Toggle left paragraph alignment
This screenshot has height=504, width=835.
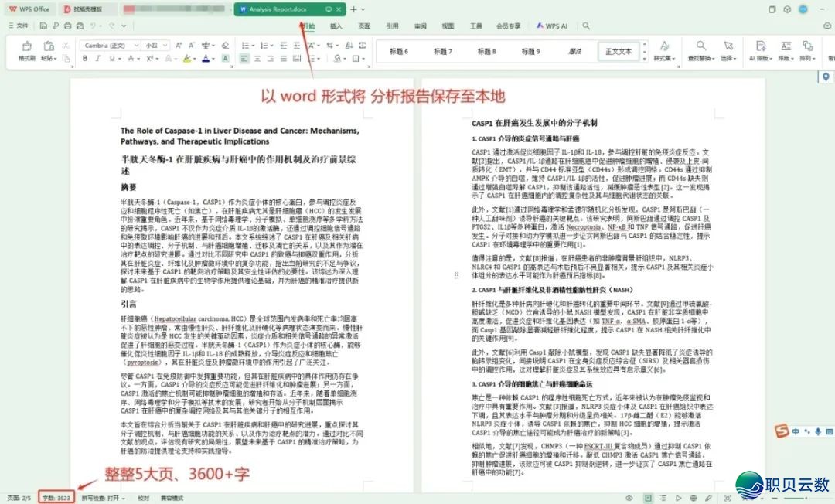pyautogui.click(x=244, y=59)
